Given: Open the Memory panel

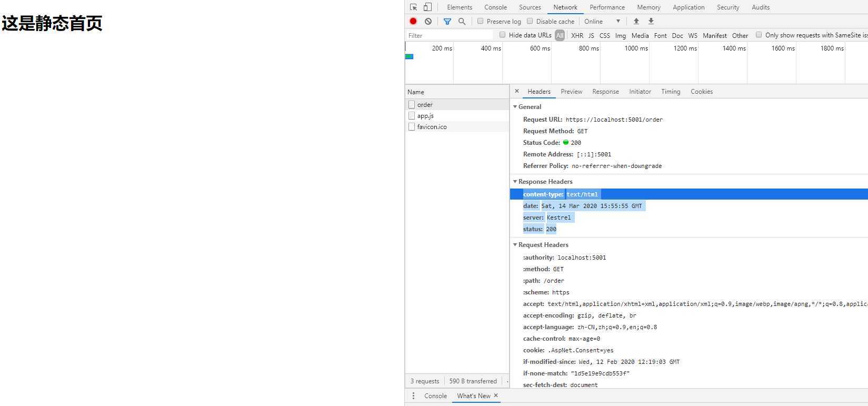Looking at the screenshot, I should click(x=648, y=7).
